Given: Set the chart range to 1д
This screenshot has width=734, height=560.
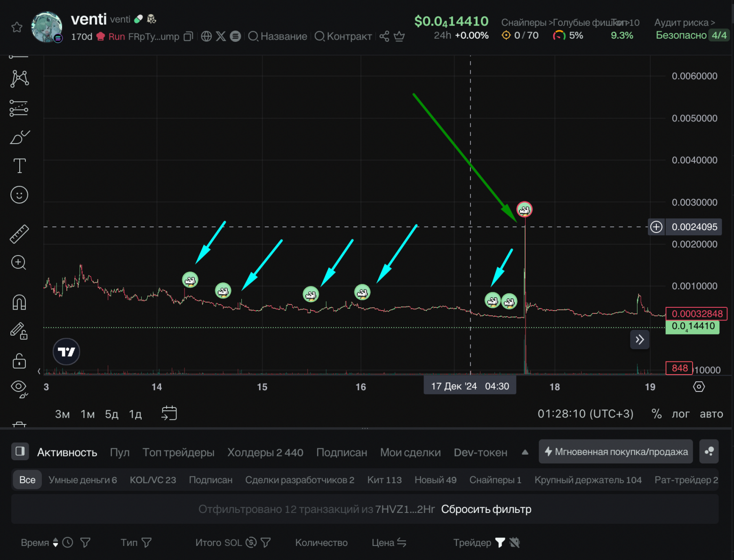Looking at the screenshot, I should 136,414.
